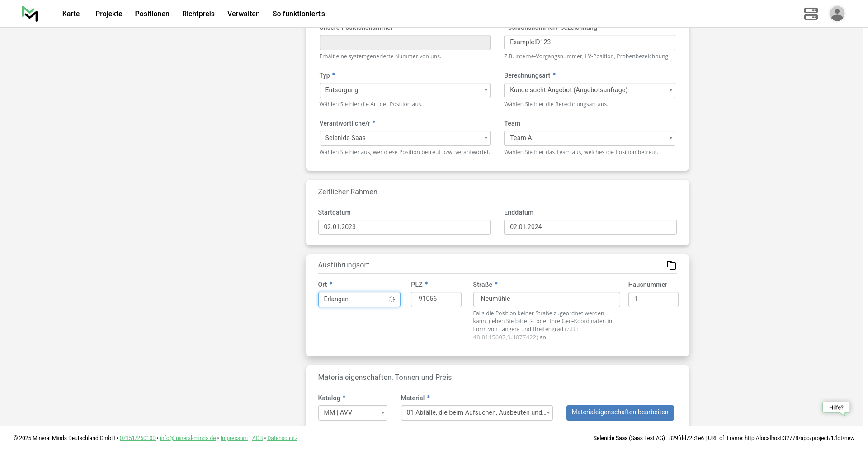Open the Berechnungsart dropdown
This screenshot has height=449, width=868.
point(589,90)
